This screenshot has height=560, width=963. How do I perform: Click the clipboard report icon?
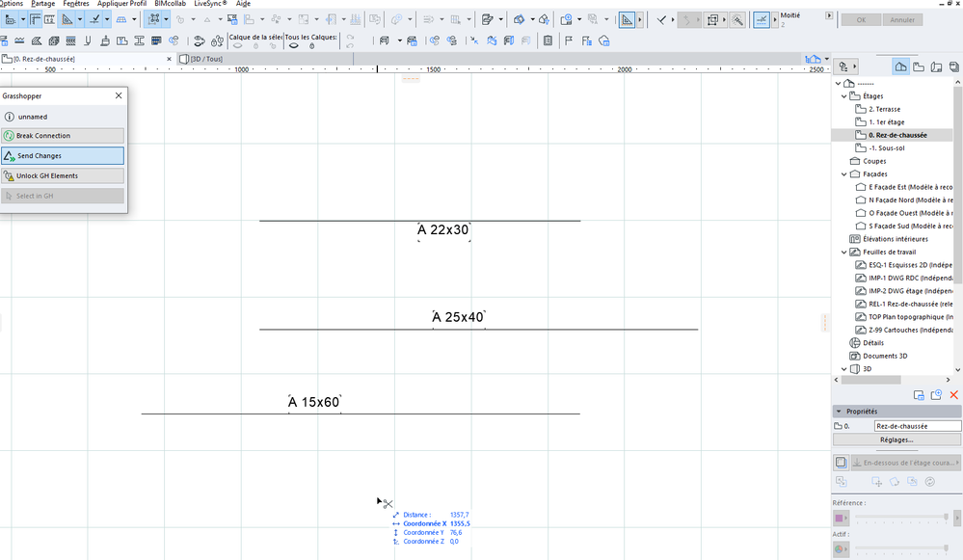(548, 41)
